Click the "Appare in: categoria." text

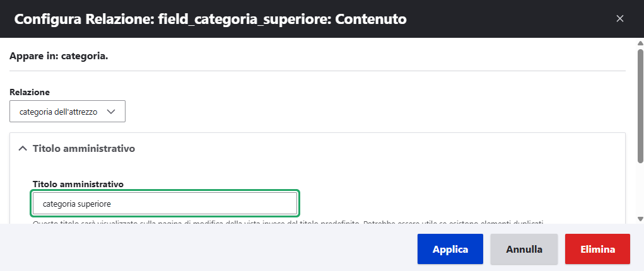pyautogui.click(x=59, y=56)
